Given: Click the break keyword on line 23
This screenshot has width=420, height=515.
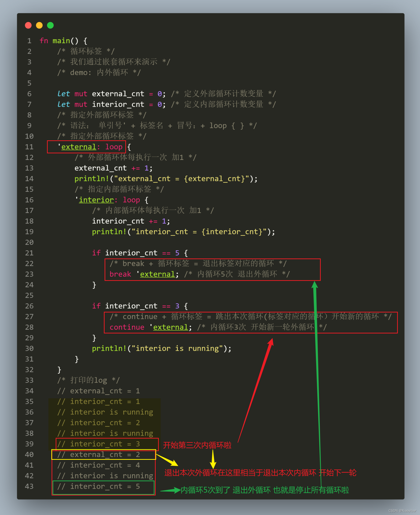Looking at the screenshot, I should 120,274.
